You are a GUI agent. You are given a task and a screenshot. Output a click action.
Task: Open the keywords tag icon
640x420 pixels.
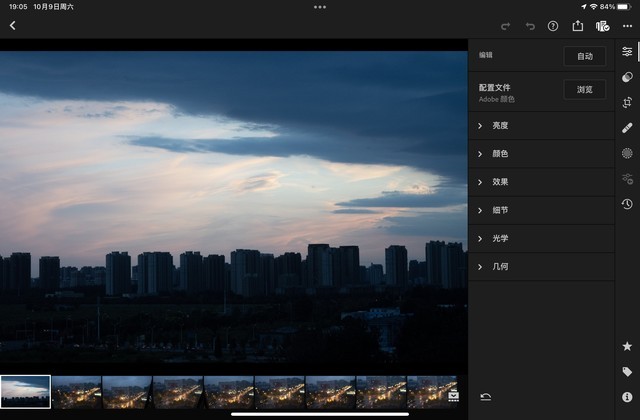click(x=627, y=371)
